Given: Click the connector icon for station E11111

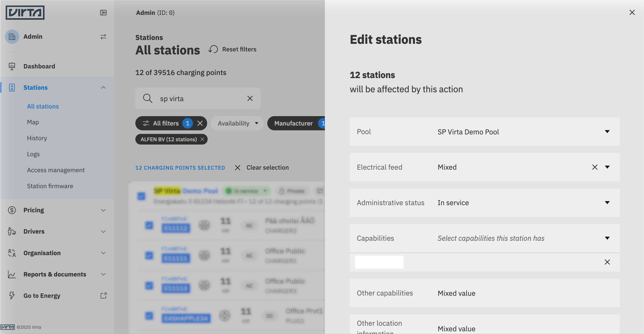Looking at the screenshot, I should (204, 256).
